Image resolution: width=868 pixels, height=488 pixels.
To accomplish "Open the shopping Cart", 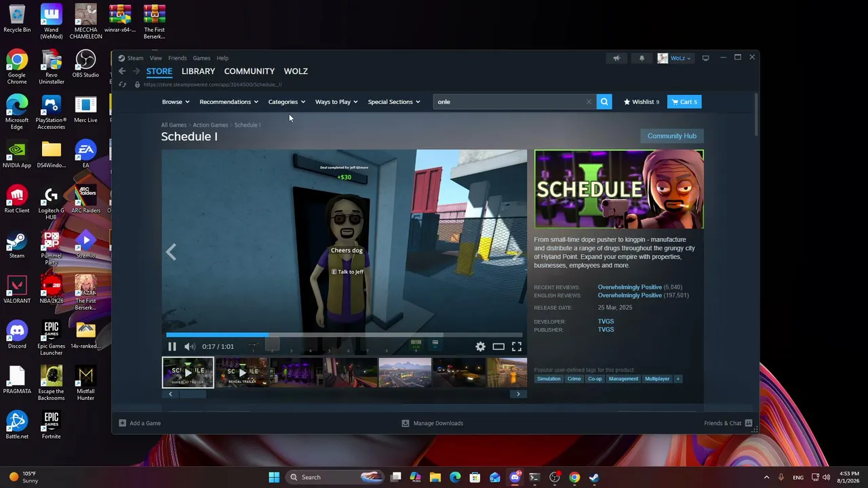I will [x=684, y=102].
